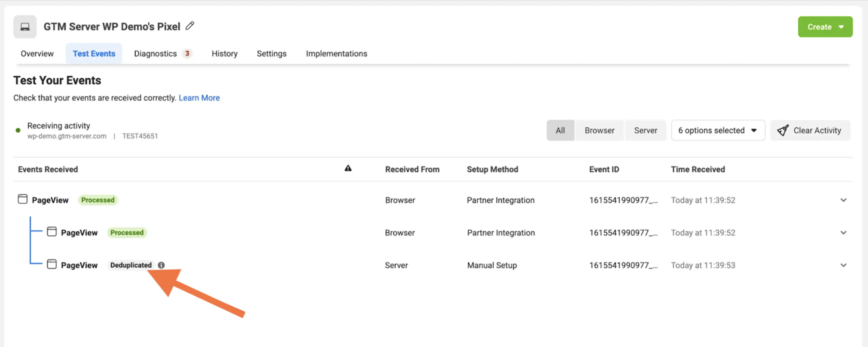Select the Browser filter toggle
The width and height of the screenshot is (868, 347).
pos(599,130)
